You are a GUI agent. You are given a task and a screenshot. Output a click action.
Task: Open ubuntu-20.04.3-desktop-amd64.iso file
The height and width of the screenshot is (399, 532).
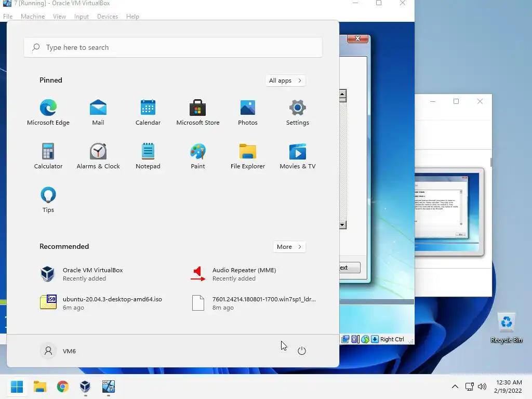point(102,303)
